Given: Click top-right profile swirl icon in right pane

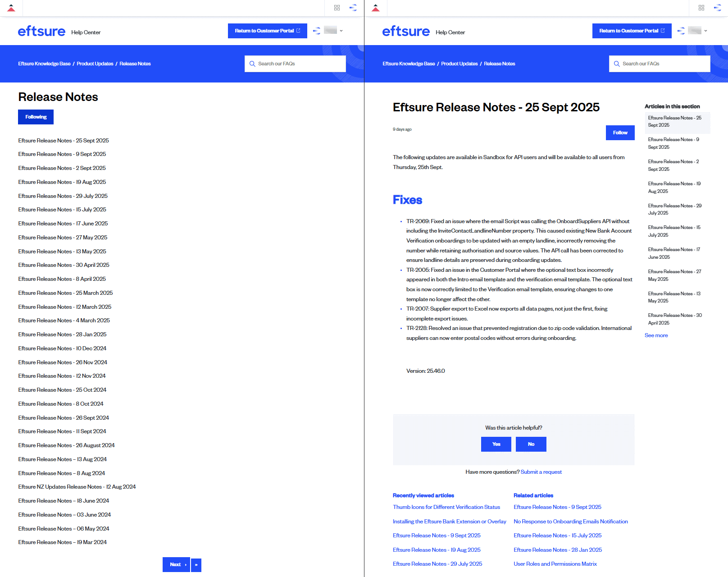Looking at the screenshot, I should pos(717,8).
